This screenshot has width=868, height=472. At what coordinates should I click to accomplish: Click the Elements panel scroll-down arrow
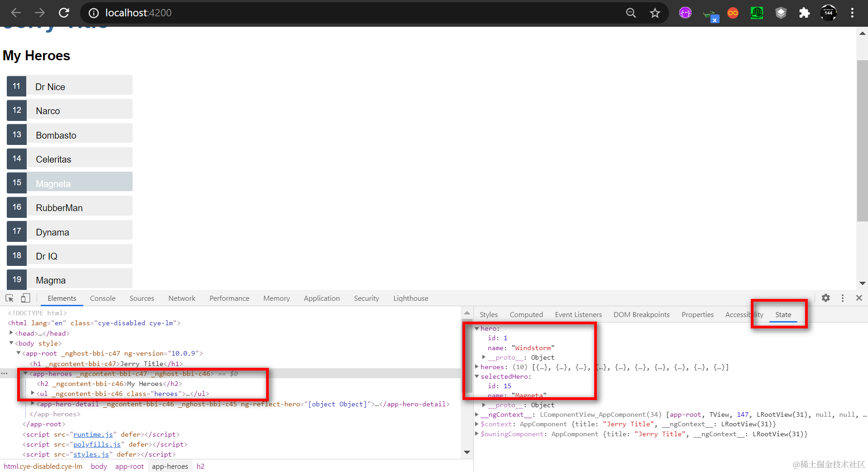coord(467,453)
